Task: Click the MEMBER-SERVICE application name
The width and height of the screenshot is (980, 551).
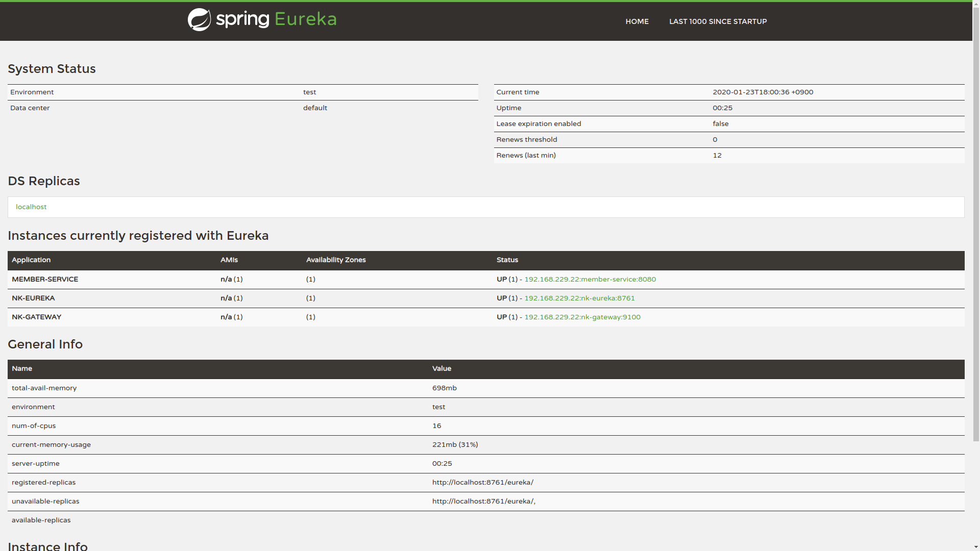Action: point(45,279)
